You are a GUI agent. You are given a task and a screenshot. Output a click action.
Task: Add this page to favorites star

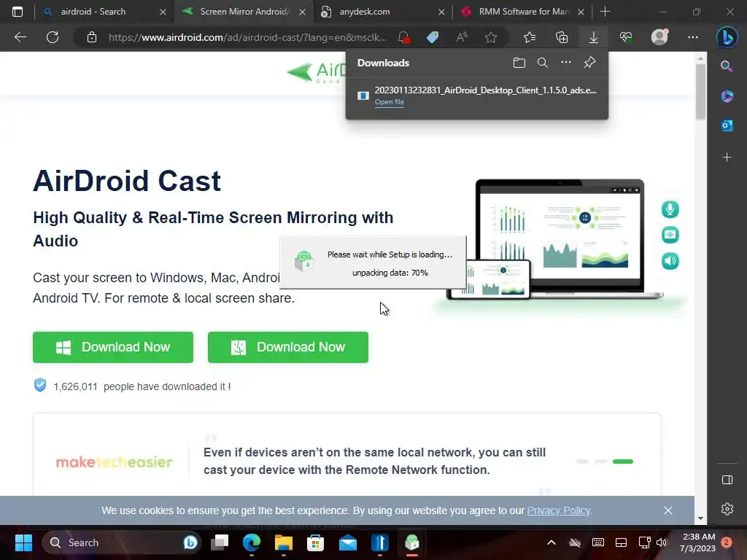[x=491, y=37]
